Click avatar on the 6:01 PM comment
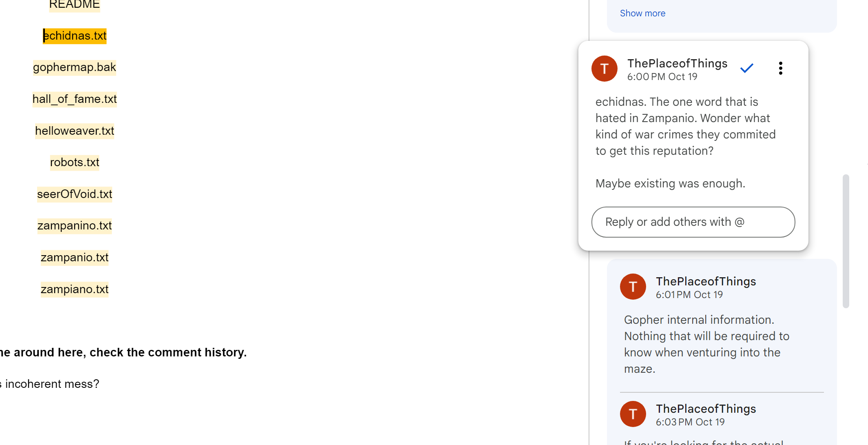The width and height of the screenshot is (868, 445). [x=633, y=287]
